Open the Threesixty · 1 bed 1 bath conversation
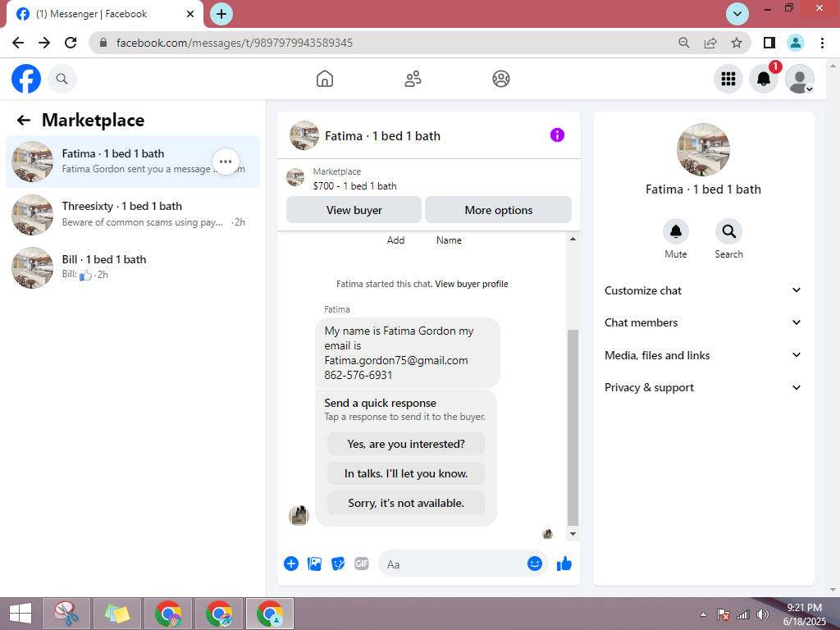Screen dimensions: 840x630 pyautogui.click(x=133, y=214)
